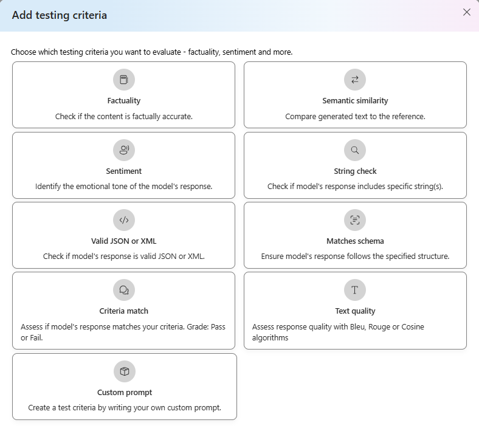Click the Text quality T icon

(354, 290)
